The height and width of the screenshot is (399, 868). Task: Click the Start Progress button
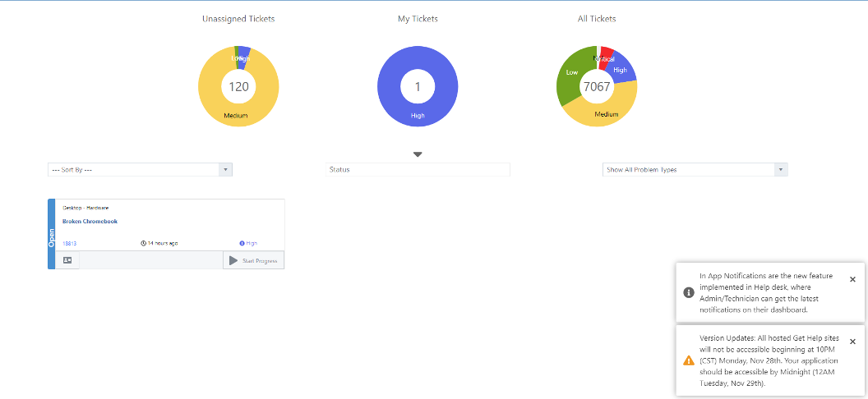tap(253, 260)
